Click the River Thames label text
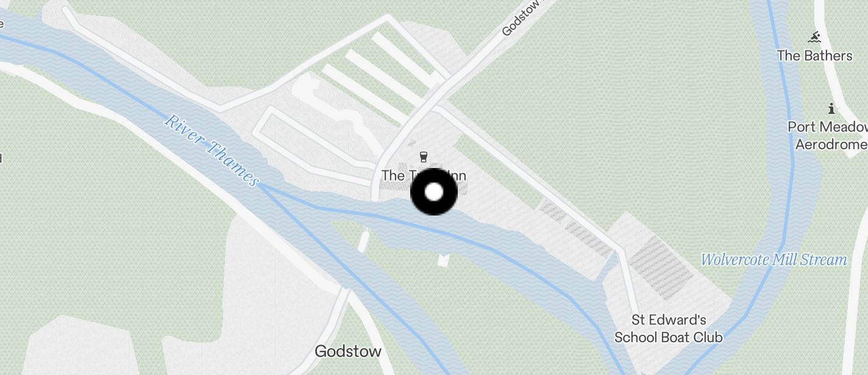The width and height of the screenshot is (868, 375). point(212,150)
